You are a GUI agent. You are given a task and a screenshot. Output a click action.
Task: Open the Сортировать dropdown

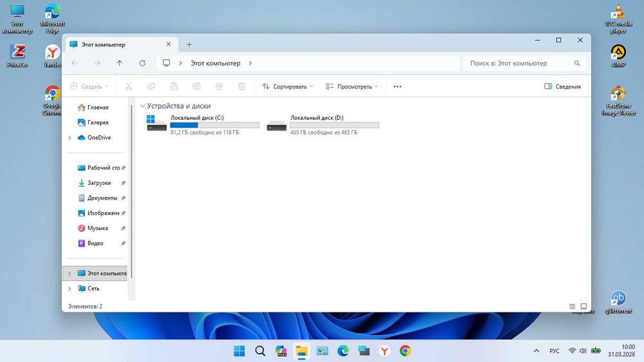(x=287, y=86)
